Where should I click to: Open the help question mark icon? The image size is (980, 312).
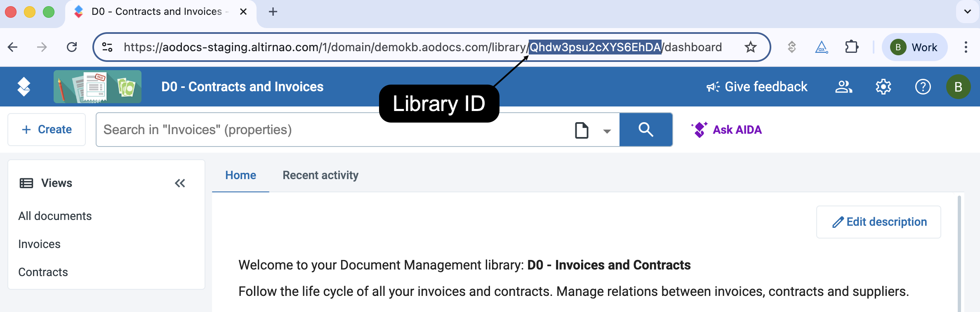[923, 87]
